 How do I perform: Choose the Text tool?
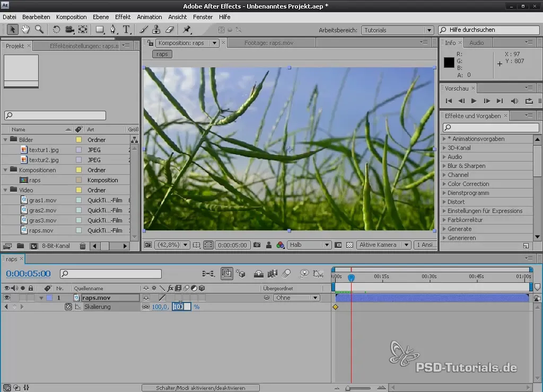(x=126, y=30)
